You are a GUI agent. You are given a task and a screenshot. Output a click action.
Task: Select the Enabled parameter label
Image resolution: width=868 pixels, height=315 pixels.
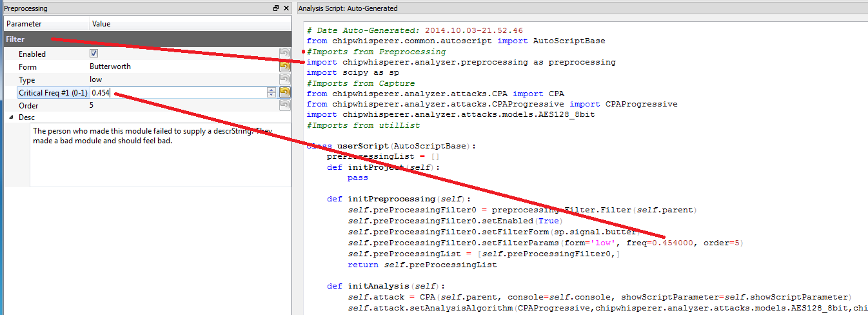click(x=32, y=54)
